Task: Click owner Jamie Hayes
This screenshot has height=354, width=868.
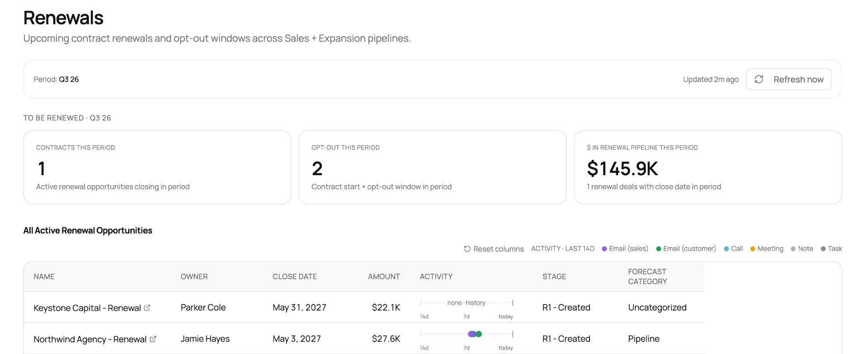Action: [205, 339]
